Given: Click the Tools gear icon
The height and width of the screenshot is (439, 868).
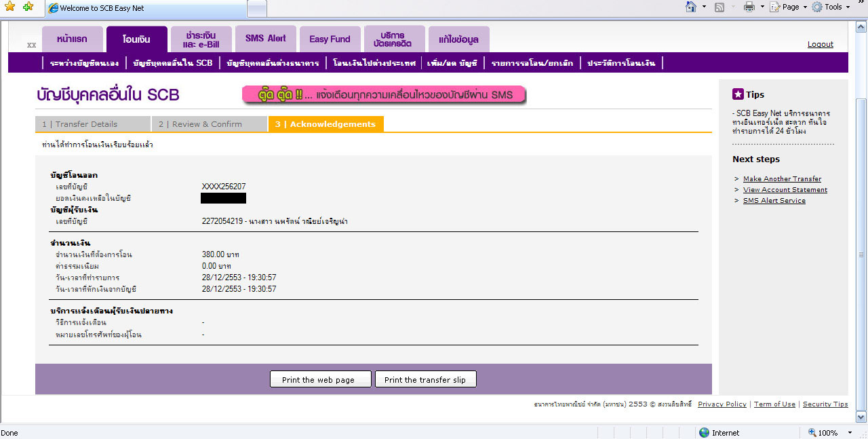Looking at the screenshot, I should [817, 7].
